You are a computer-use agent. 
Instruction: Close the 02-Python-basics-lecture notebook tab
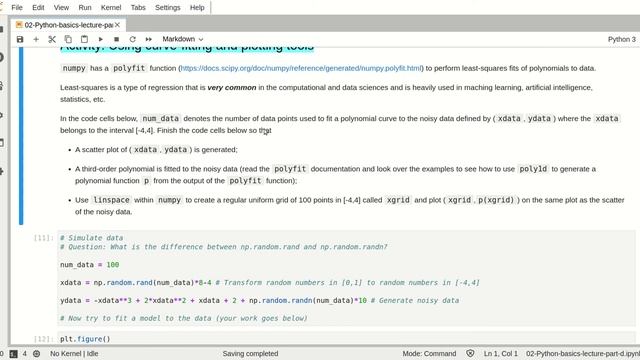[118, 25]
